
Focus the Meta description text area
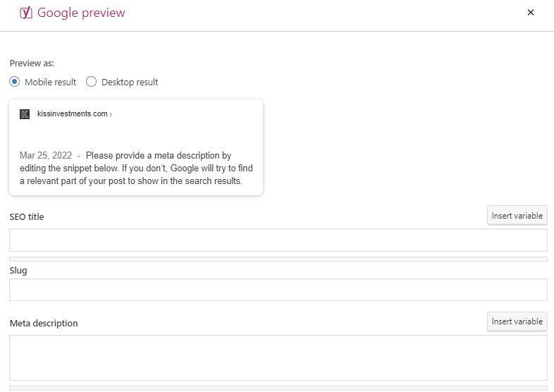278,357
